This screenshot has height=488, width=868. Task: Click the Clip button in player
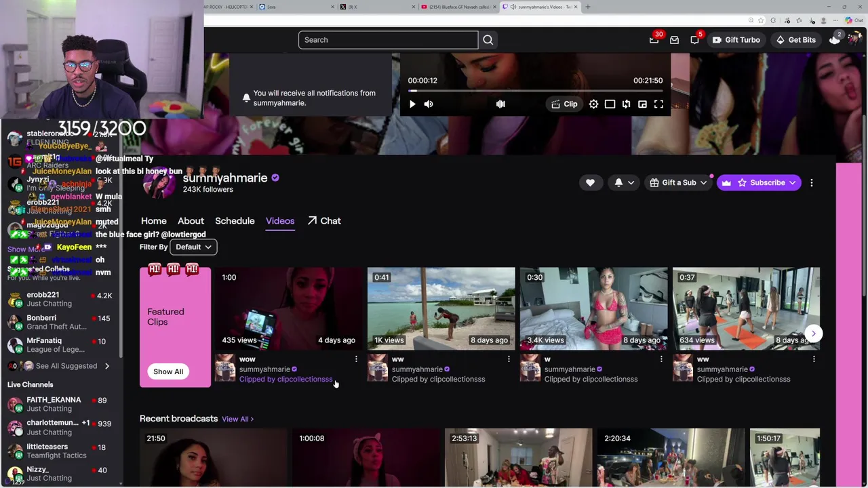pos(564,104)
